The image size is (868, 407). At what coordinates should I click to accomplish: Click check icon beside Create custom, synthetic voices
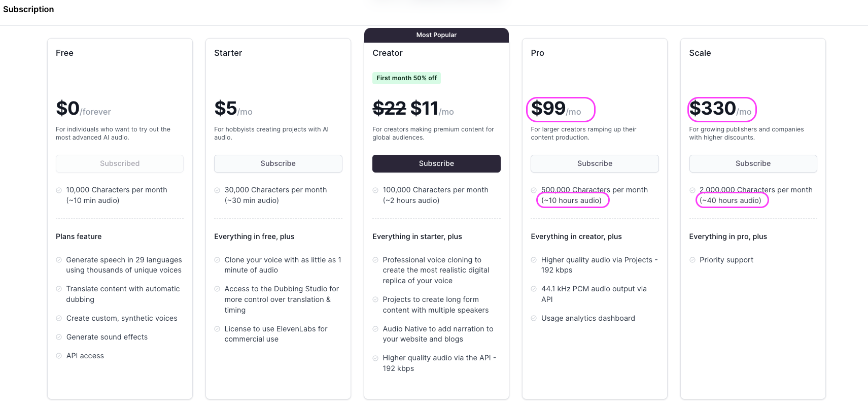[x=59, y=318]
